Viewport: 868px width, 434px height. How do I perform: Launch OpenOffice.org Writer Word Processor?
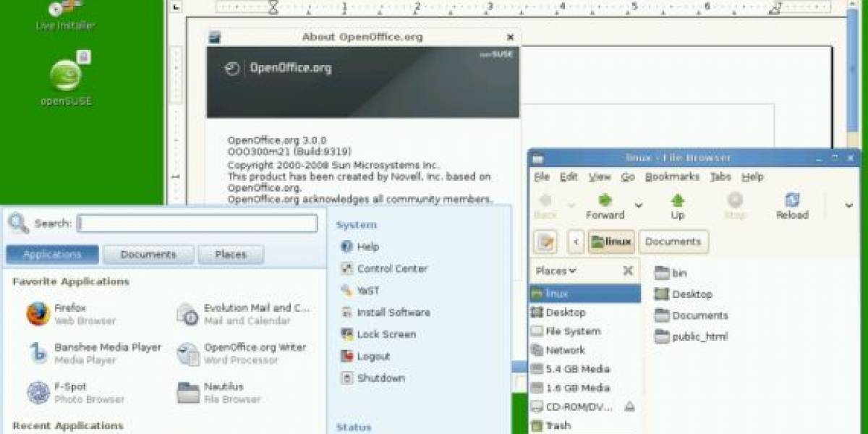[242, 353]
